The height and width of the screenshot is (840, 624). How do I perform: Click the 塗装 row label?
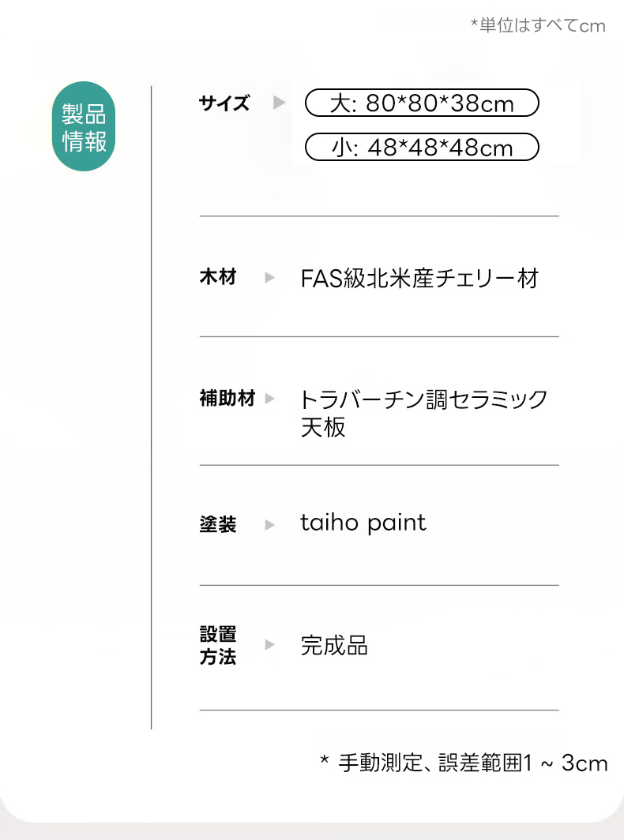coord(217,524)
